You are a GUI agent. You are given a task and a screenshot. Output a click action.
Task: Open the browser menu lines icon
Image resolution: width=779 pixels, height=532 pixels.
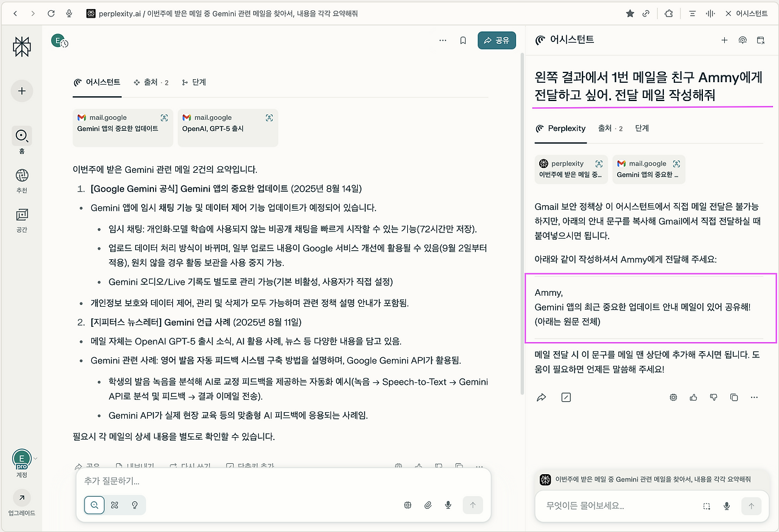pos(692,13)
